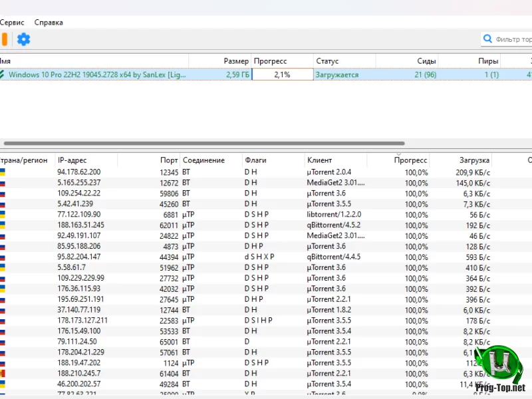Click the magnifier icon in filter box

[488, 39]
